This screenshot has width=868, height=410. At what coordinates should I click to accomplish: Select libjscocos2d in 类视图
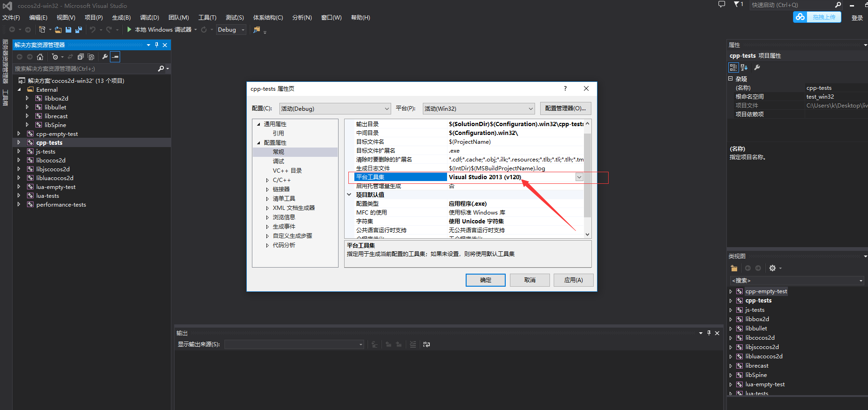[762, 347]
